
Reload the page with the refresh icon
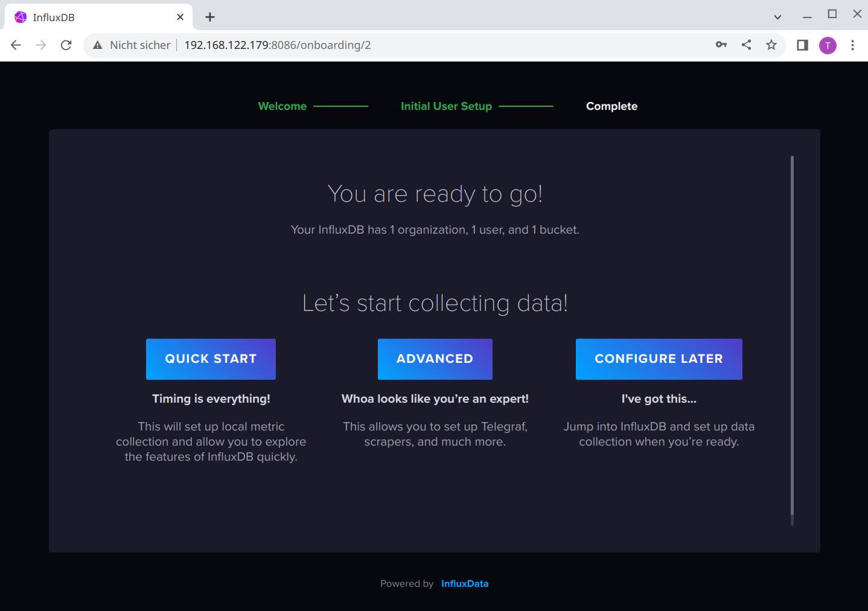tap(66, 45)
